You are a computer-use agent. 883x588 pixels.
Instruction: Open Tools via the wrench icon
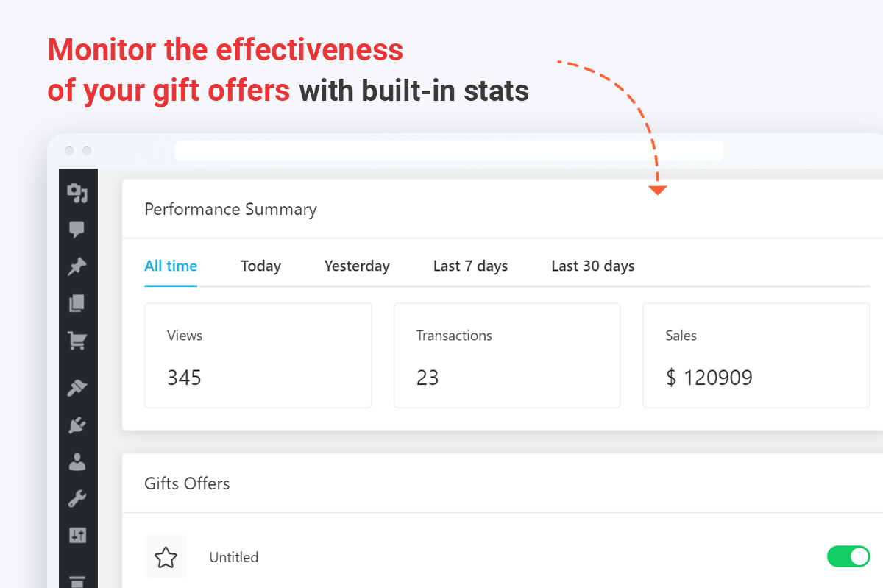[77, 498]
